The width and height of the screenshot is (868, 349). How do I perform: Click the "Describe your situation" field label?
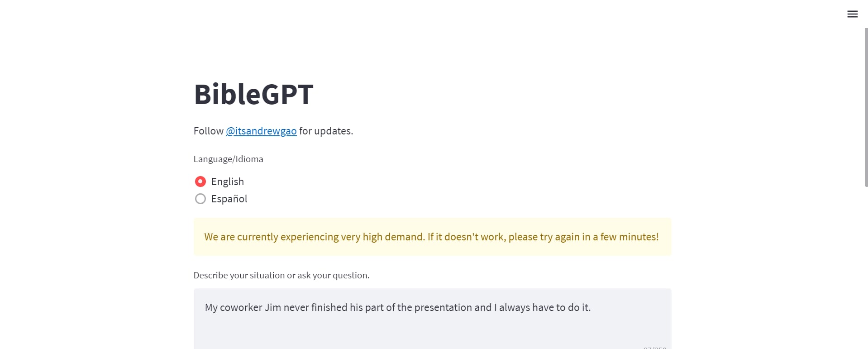click(281, 275)
